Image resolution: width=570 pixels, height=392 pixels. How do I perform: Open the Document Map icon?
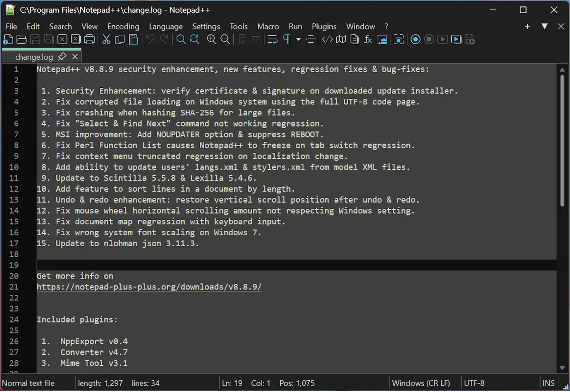(x=341, y=40)
